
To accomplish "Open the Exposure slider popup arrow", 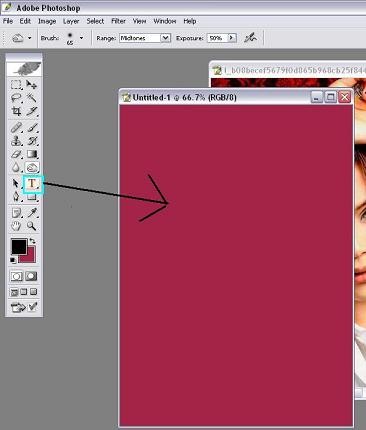I will click(232, 38).
